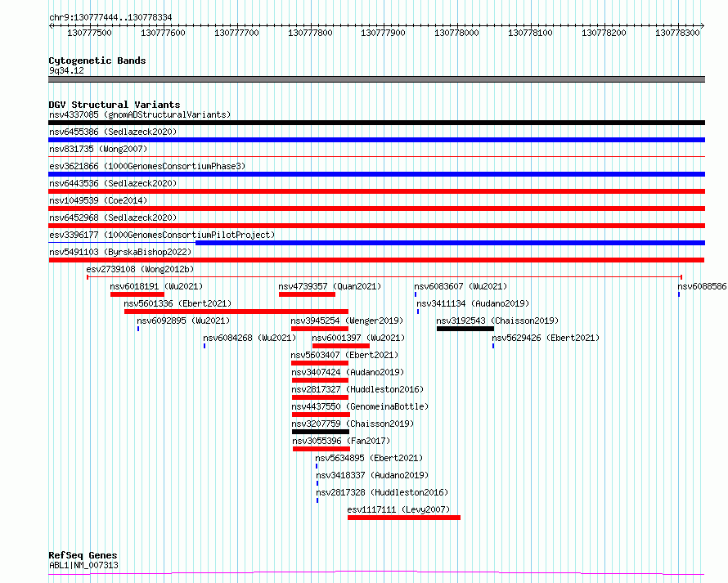Image resolution: width=728 pixels, height=583 pixels.
Task: Click ruler position 130777600
Action: coord(163,33)
